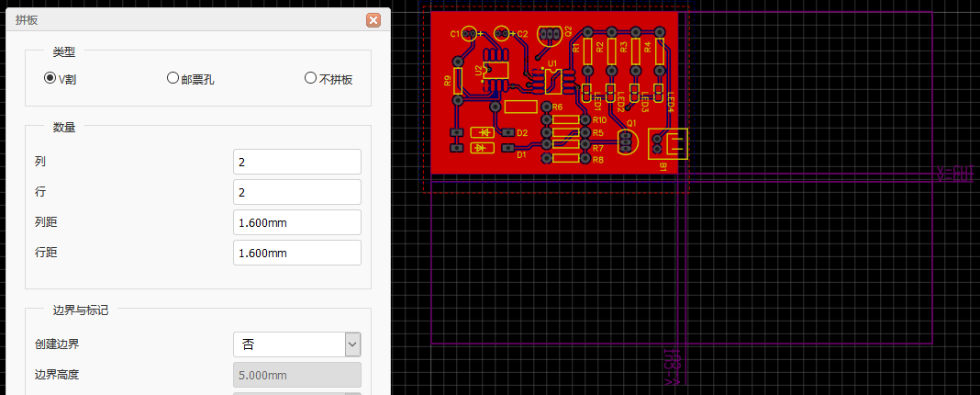
Task: Select LED1 on the board
Action: coord(587,94)
